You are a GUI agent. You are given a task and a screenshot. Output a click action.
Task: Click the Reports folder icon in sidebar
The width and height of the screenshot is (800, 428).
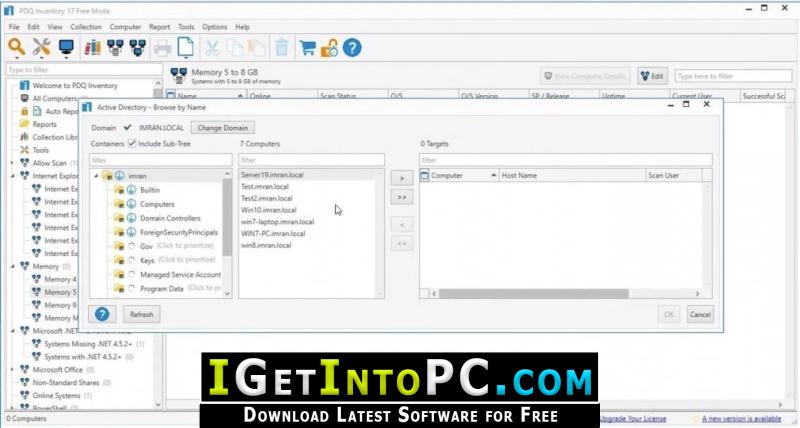pos(24,124)
